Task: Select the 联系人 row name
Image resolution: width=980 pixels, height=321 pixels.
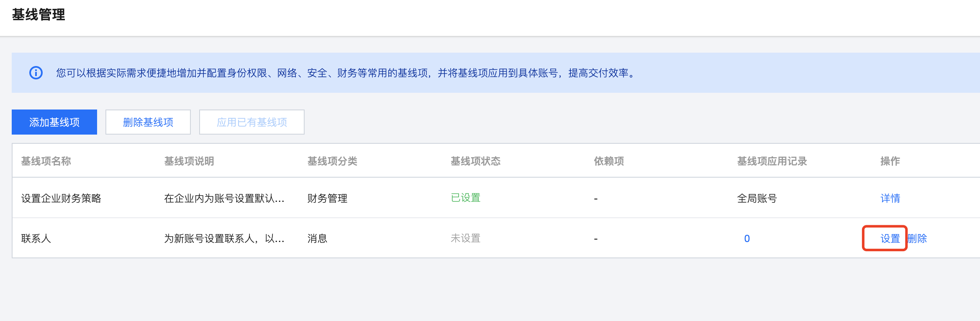Action: 36,238
